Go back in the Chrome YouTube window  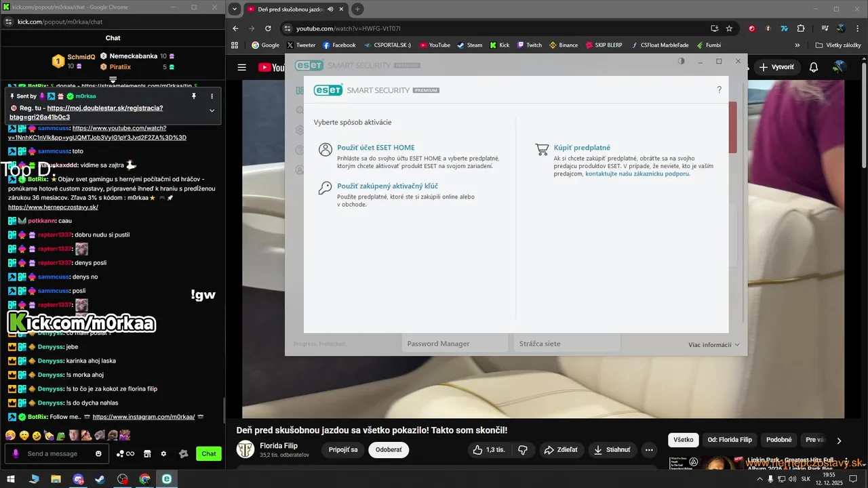[235, 28]
